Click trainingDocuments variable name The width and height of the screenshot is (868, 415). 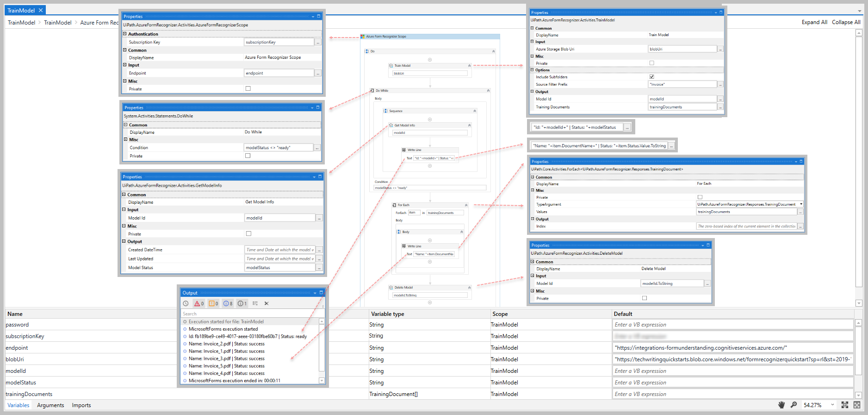point(29,394)
